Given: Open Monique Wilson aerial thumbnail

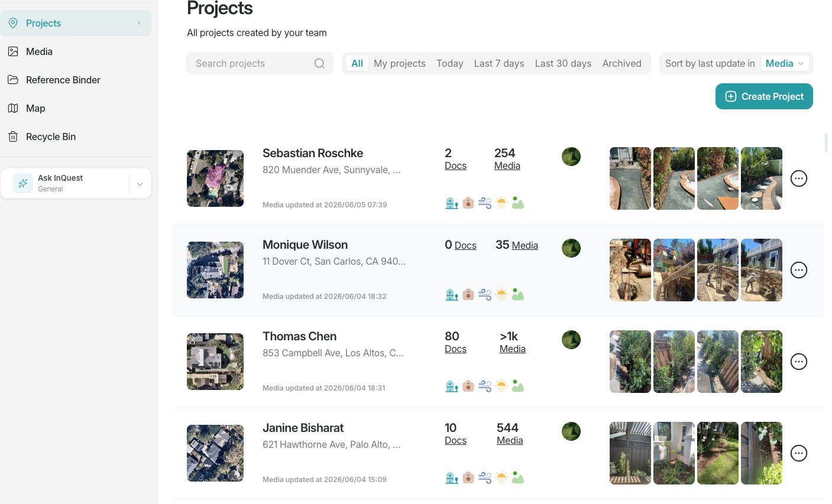Looking at the screenshot, I should [x=215, y=270].
